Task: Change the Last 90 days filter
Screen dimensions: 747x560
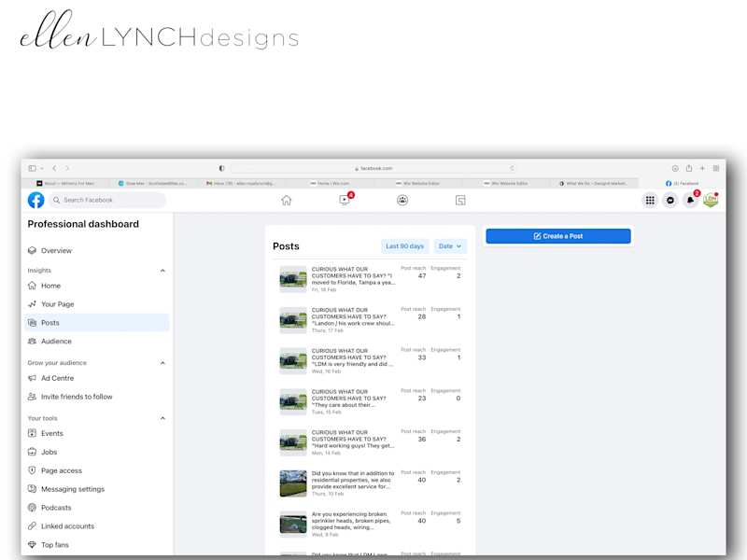Action: click(x=405, y=246)
